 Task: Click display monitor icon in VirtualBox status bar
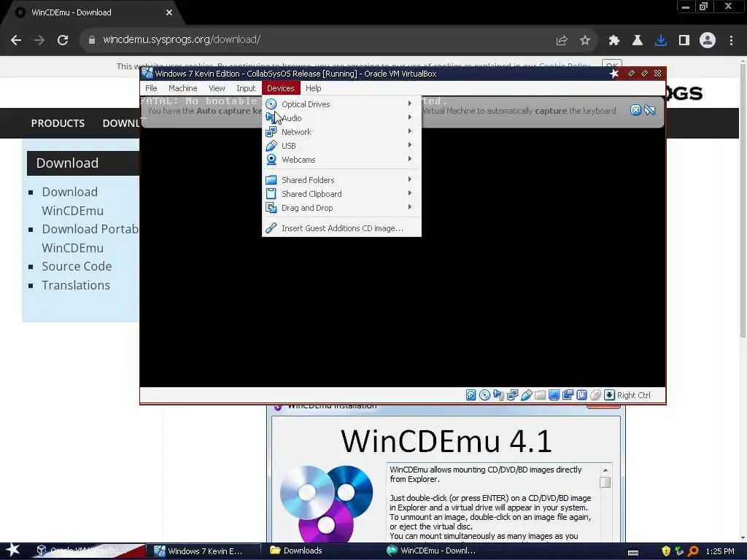pyautogui.click(x=554, y=394)
